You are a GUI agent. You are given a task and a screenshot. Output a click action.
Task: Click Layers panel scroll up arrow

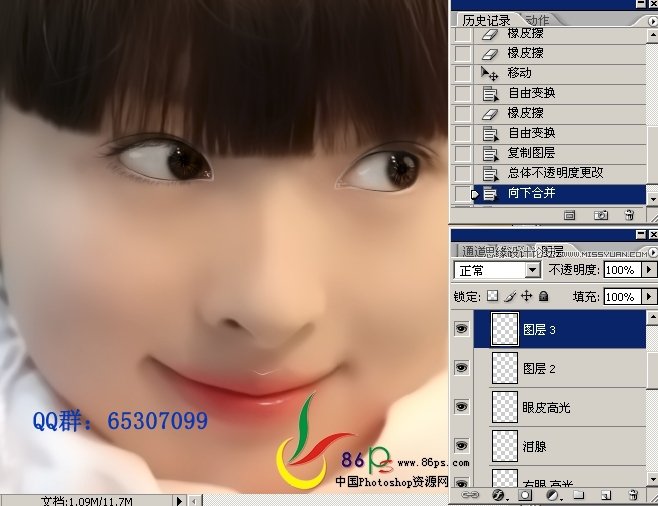[x=653, y=317]
